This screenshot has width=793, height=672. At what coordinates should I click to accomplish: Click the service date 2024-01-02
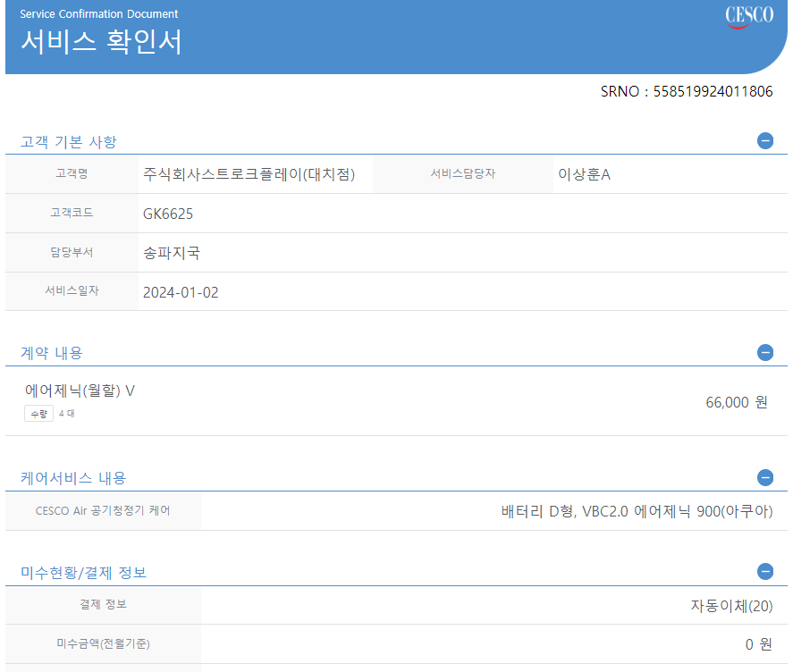point(181,292)
